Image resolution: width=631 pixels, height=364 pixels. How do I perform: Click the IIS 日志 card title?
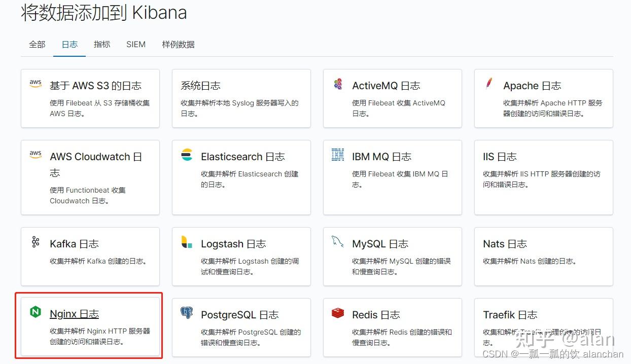[x=500, y=156]
